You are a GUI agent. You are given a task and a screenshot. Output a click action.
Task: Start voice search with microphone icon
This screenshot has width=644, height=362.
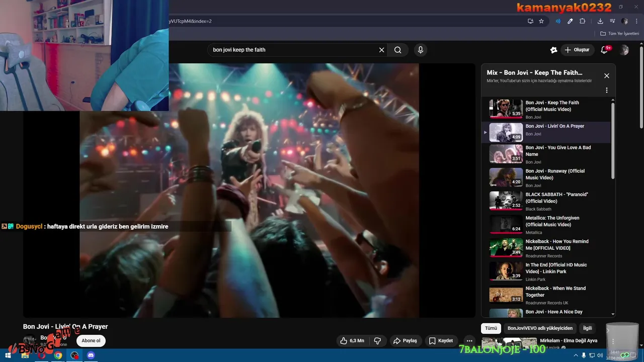coord(421,50)
